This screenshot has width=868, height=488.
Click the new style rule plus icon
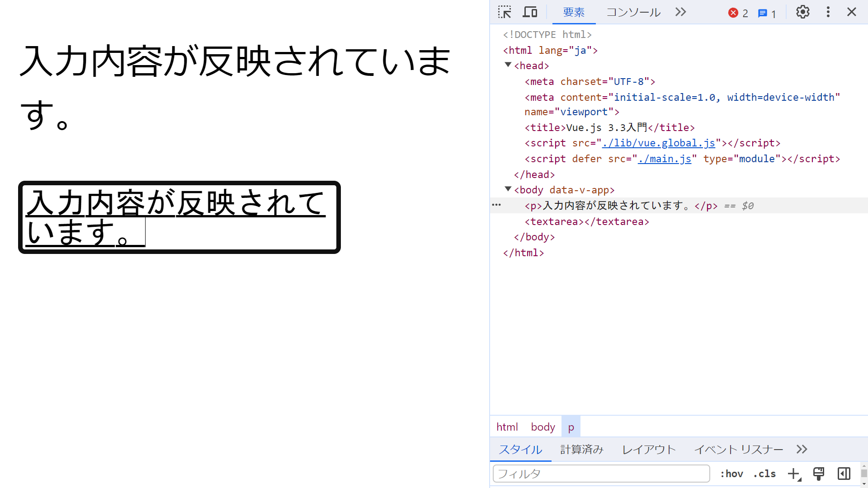(x=794, y=474)
